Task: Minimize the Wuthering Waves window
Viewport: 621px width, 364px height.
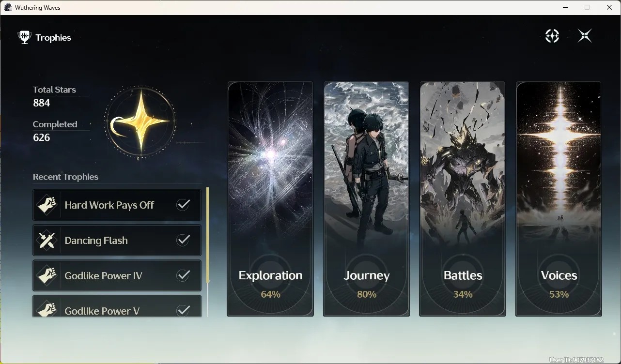Action: pyautogui.click(x=565, y=7)
